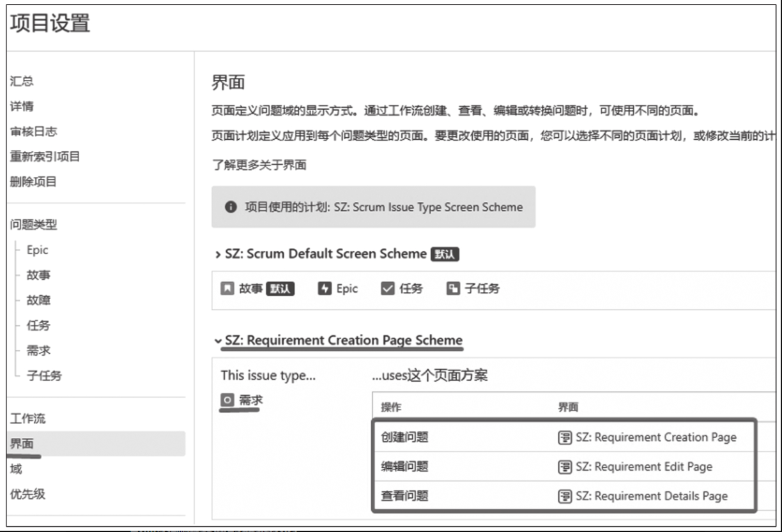Click the sub-task icon
Viewport: 782px width, 532px height.
453,289
